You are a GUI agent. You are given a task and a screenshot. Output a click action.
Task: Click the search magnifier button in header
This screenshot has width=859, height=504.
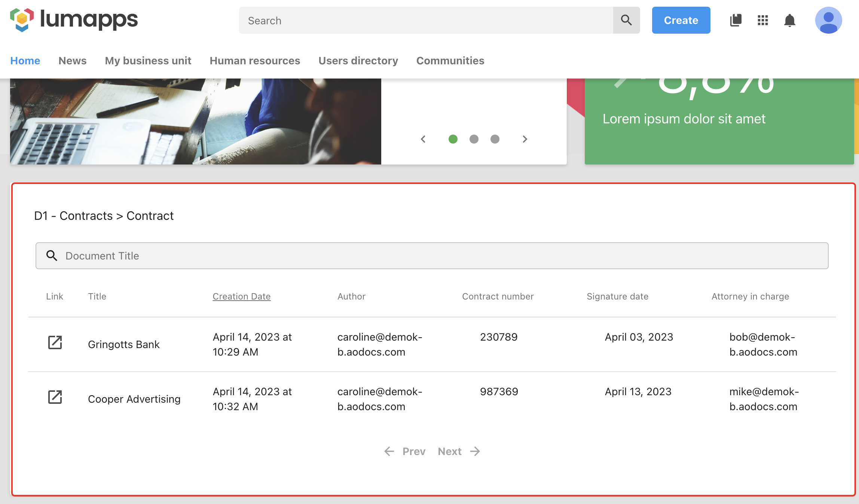(626, 20)
